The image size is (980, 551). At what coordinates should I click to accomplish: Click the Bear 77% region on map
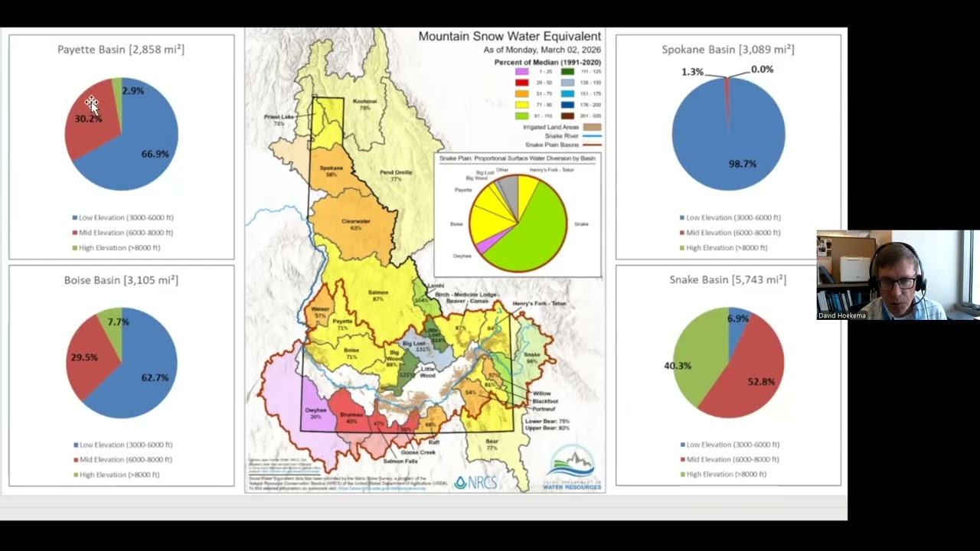point(492,445)
